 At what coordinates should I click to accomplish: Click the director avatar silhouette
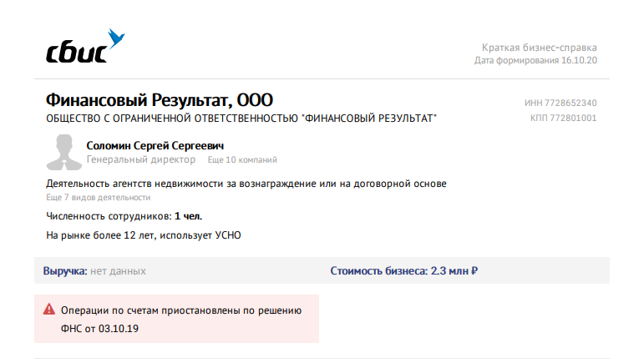click(x=64, y=152)
